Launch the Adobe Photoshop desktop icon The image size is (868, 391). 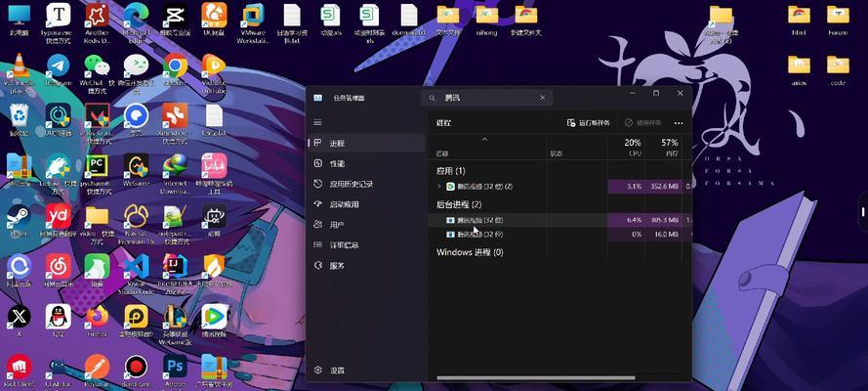pos(175,367)
